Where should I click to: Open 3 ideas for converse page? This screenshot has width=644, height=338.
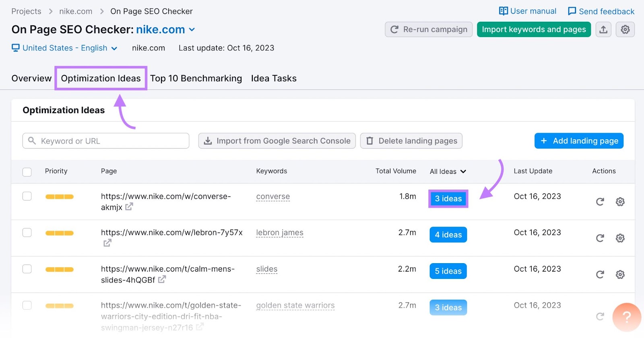(448, 198)
